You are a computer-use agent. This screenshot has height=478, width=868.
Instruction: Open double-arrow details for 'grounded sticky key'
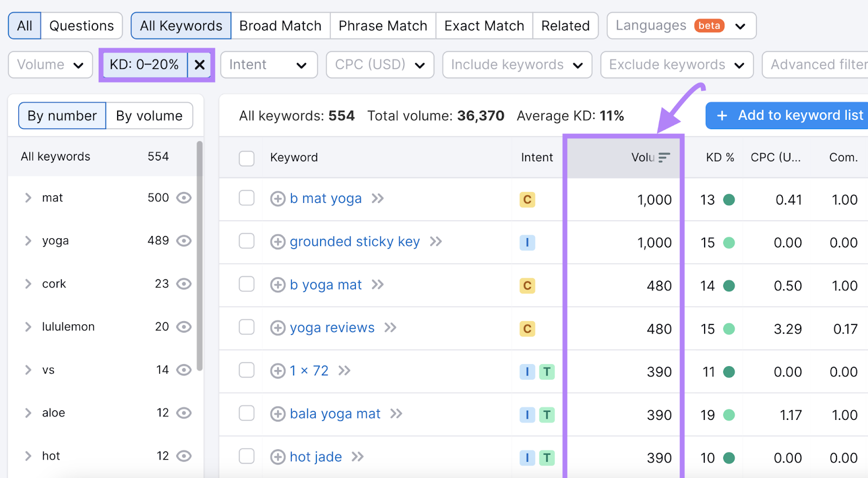pyautogui.click(x=436, y=241)
